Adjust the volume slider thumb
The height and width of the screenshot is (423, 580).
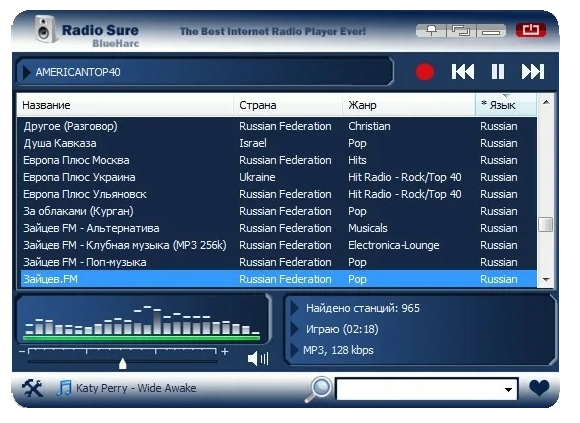click(x=122, y=363)
